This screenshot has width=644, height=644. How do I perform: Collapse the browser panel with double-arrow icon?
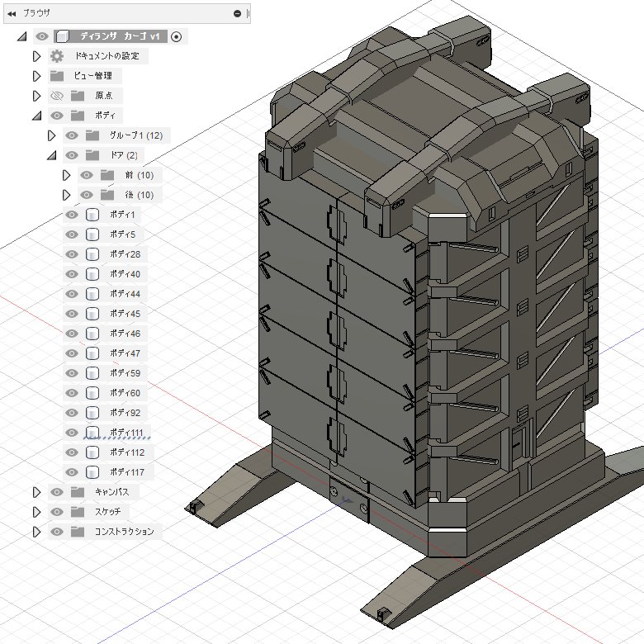pos(12,13)
